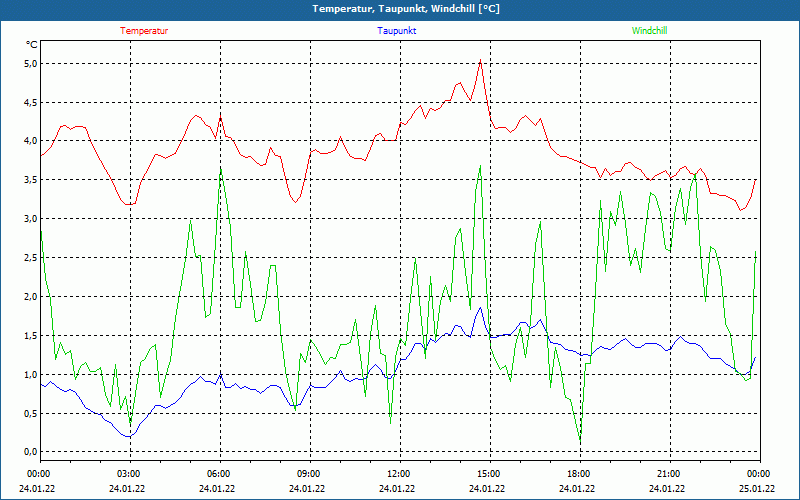
Task: Select the red Temperatur legend label
Action: [x=144, y=31]
